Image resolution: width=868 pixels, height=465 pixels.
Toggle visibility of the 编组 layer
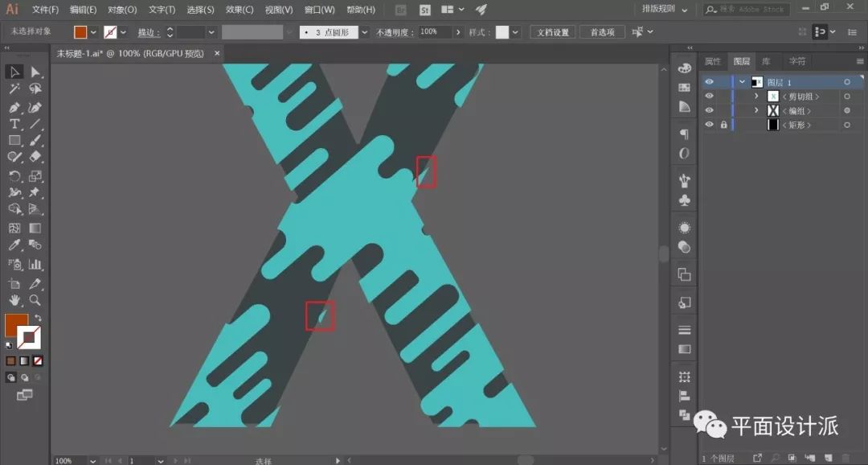709,110
